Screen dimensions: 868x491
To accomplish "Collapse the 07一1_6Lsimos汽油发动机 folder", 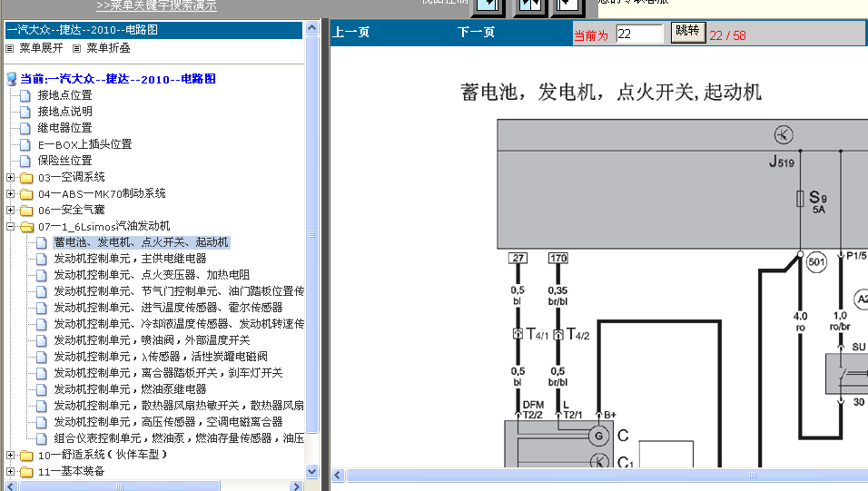I will (x=11, y=226).
